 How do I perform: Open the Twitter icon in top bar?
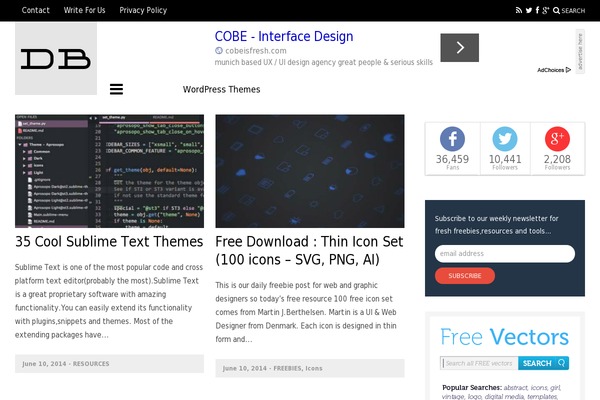pyautogui.click(x=528, y=10)
